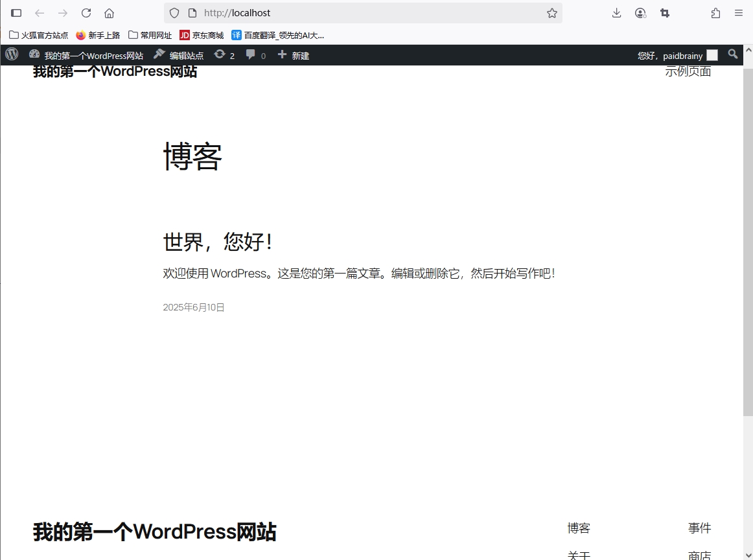753x560 pixels.
Task: Reload the page with the refresh icon
Action: tap(86, 13)
